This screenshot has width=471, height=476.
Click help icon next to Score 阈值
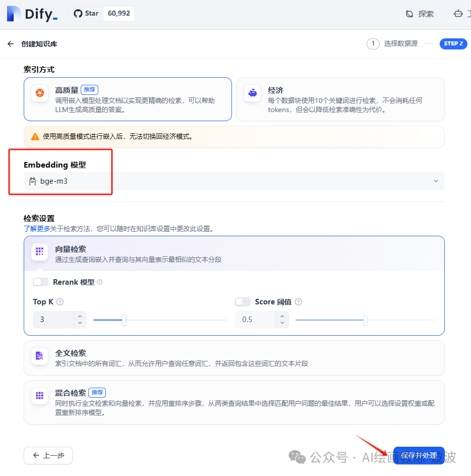pyautogui.click(x=299, y=302)
